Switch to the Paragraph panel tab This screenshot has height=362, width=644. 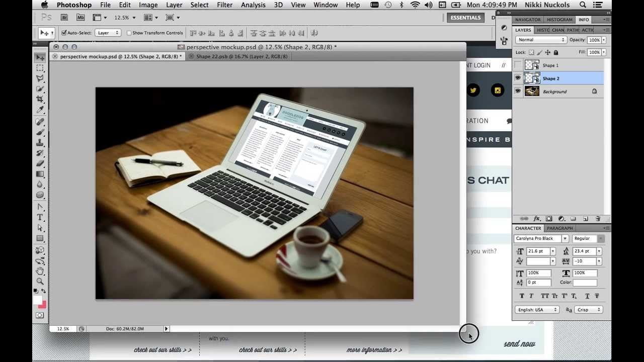(560, 228)
